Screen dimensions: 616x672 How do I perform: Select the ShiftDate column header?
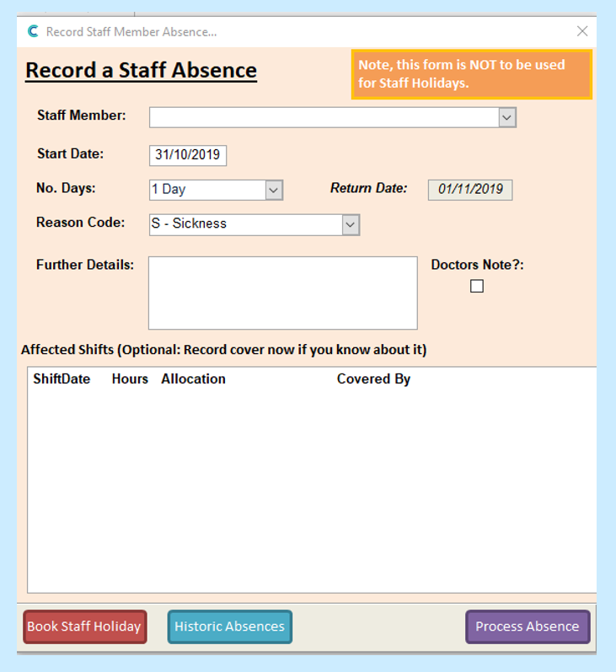(62, 379)
